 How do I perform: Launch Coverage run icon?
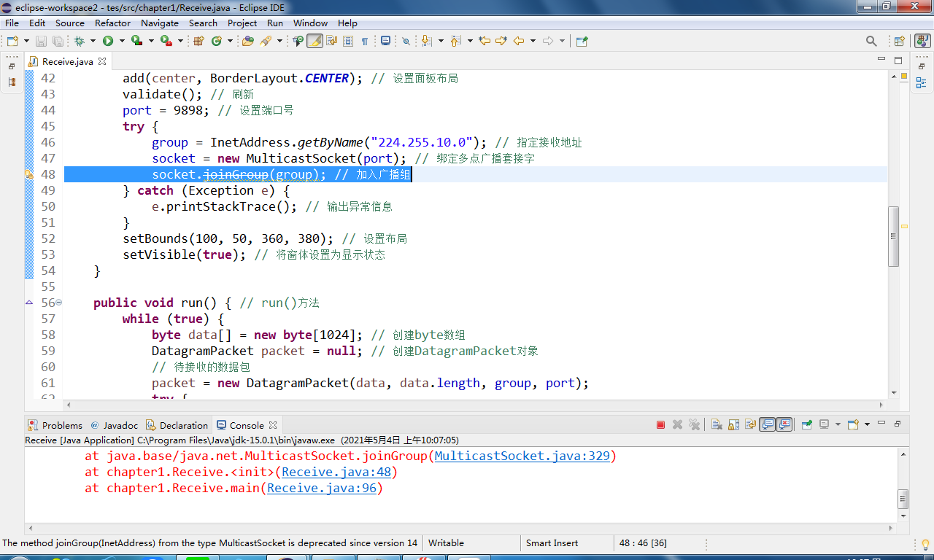(136, 41)
